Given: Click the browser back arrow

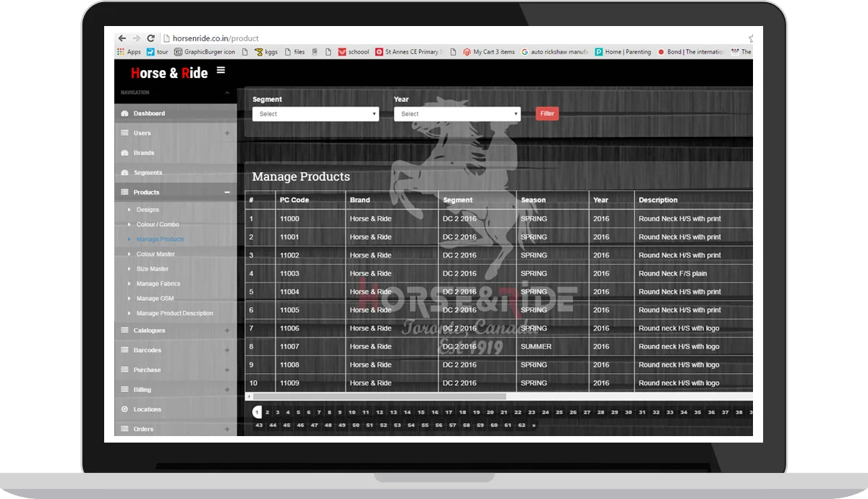Looking at the screenshot, I should [x=121, y=38].
